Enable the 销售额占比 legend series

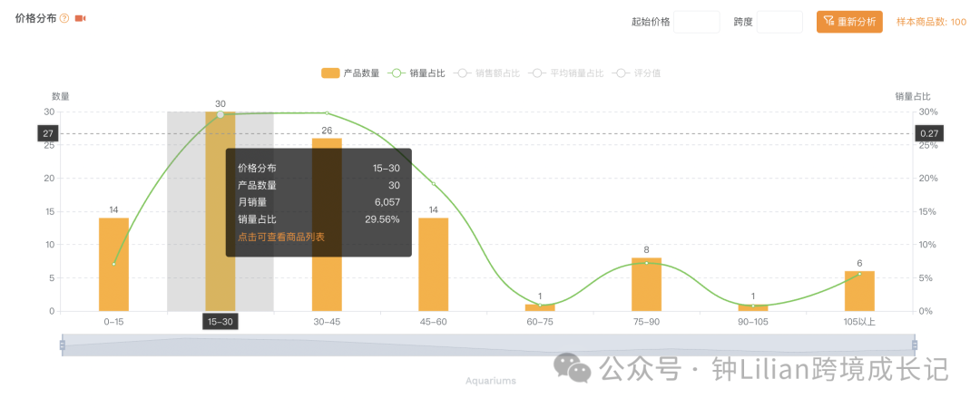coord(487,73)
